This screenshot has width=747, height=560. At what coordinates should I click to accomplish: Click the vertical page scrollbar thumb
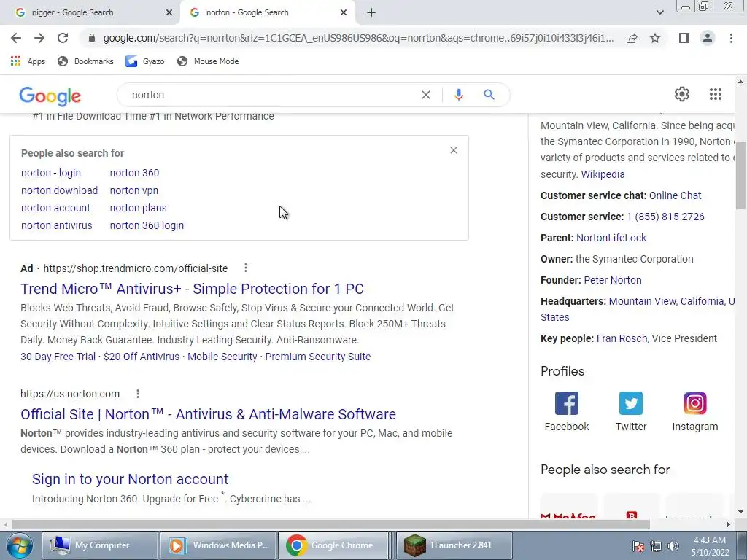[x=740, y=175]
